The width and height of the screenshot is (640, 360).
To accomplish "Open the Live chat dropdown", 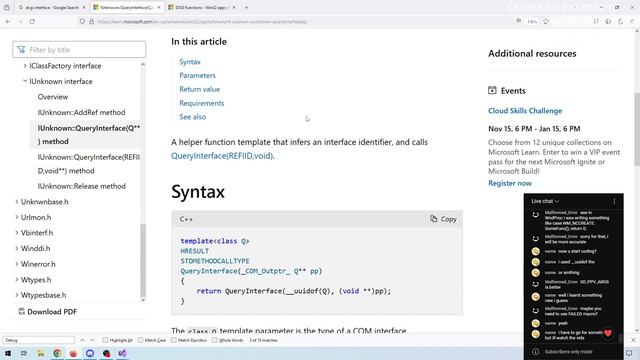I will tap(545, 201).
